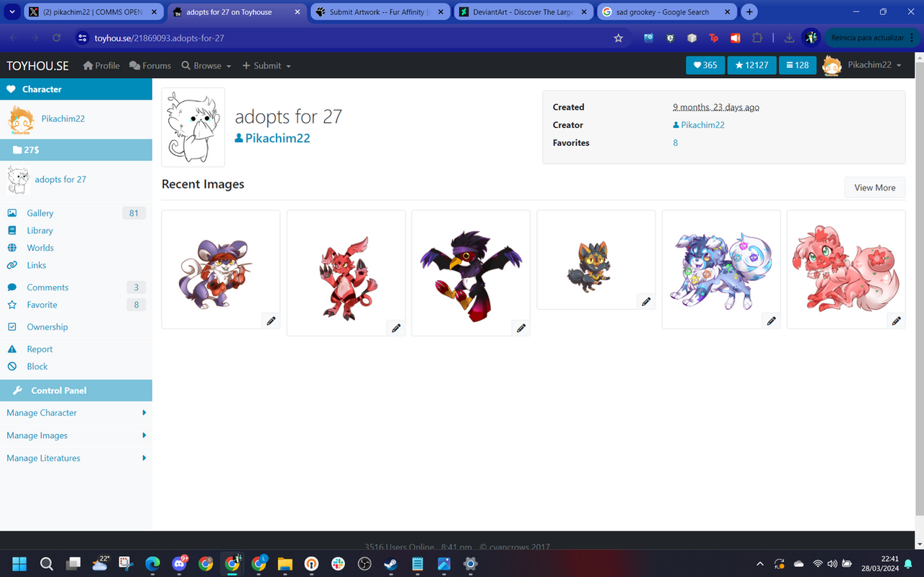
Task: Click the pencil edit icon on the small black cat thumbnail
Action: pyautogui.click(x=646, y=301)
